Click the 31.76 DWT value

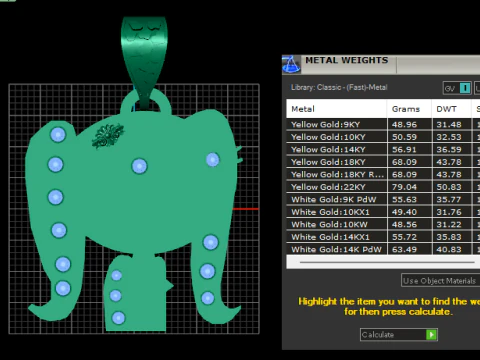[x=449, y=212]
